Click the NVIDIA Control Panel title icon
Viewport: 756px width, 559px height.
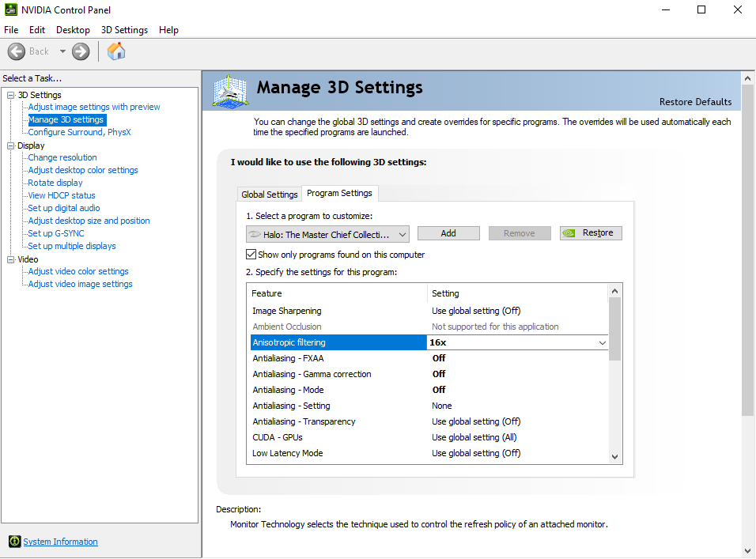[10, 9]
